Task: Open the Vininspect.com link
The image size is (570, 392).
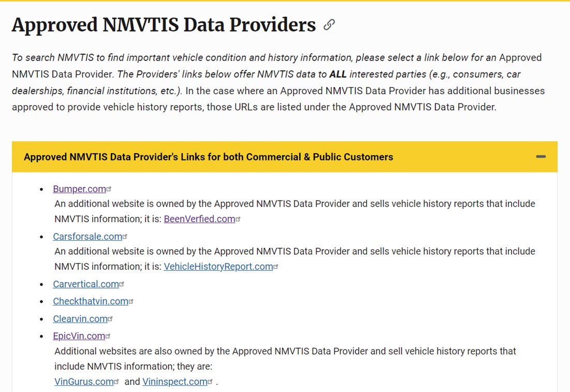Action: 174,382
